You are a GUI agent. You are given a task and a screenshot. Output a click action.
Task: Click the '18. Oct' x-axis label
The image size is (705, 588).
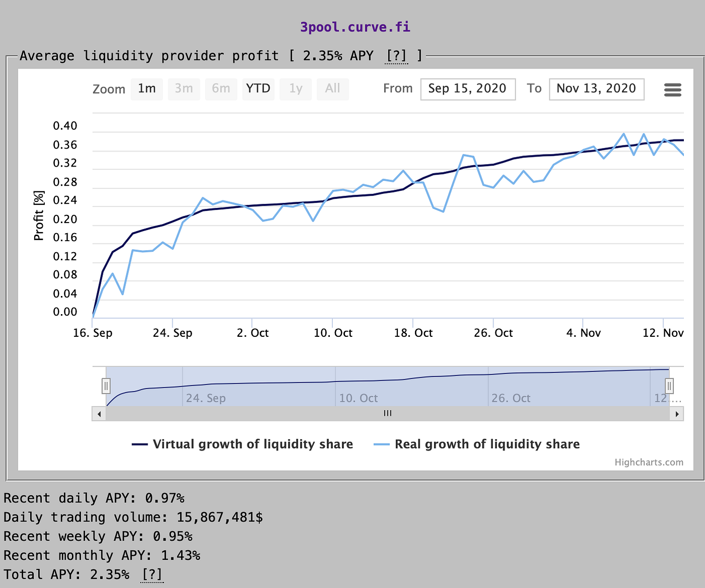413,333
